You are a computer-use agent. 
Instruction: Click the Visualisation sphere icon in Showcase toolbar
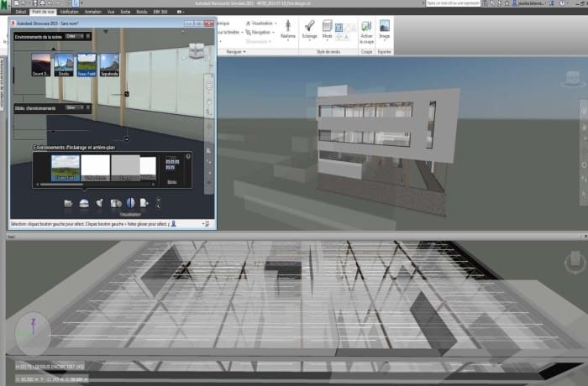click(x=130, y=203)
